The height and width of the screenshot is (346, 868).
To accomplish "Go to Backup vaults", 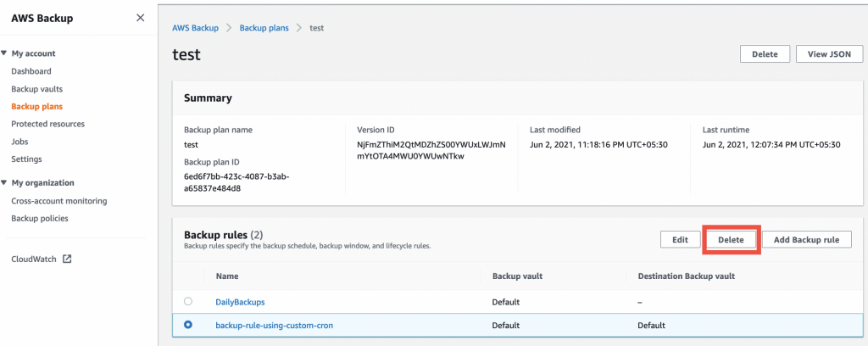I will click(x=36, y=88).
